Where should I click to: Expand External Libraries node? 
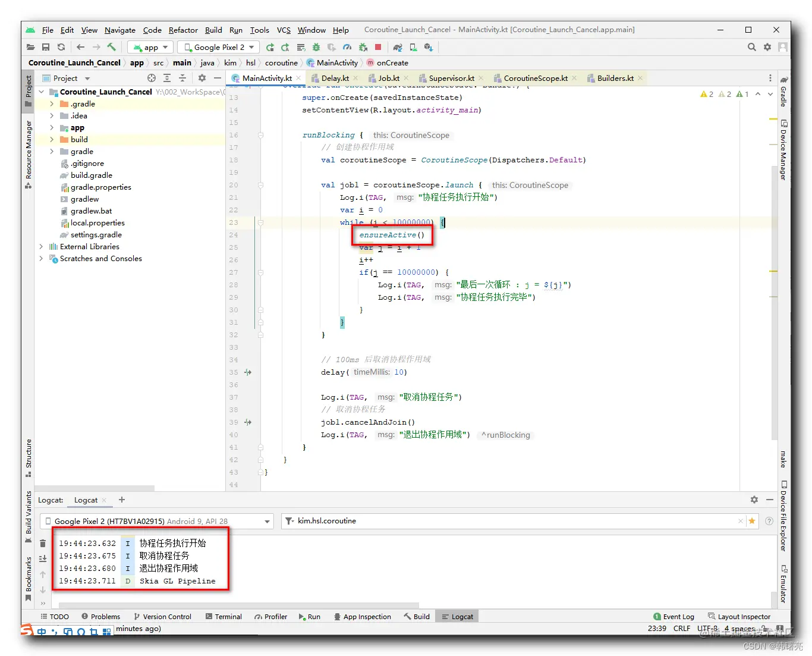coord(41,247)
